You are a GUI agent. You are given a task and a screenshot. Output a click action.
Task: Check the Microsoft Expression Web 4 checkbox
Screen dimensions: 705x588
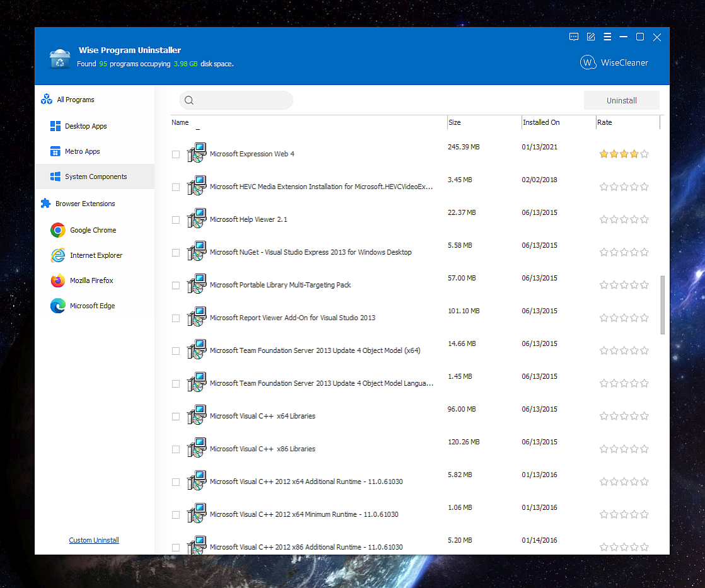pyautogui.click(x=176, y=154)
